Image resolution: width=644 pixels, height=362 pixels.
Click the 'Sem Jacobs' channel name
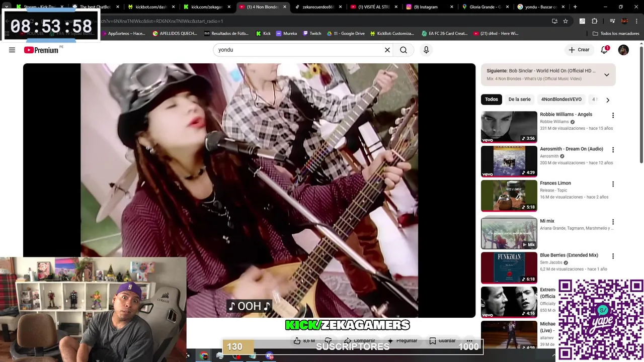click(x=551, y=262)
